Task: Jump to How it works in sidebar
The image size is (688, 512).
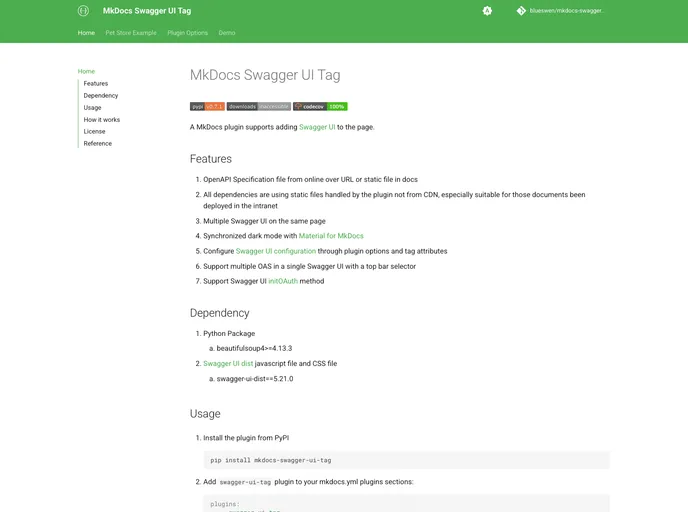Action: coord(102,119)
